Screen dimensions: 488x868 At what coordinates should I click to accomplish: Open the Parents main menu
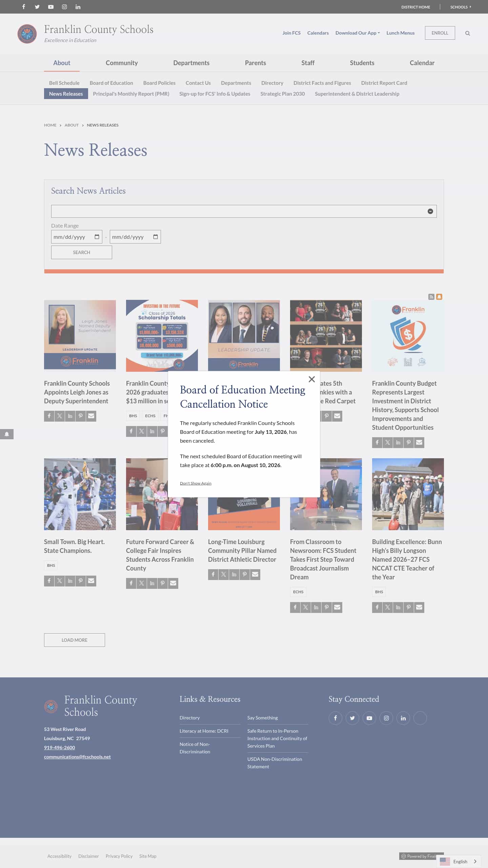(255, 63)
